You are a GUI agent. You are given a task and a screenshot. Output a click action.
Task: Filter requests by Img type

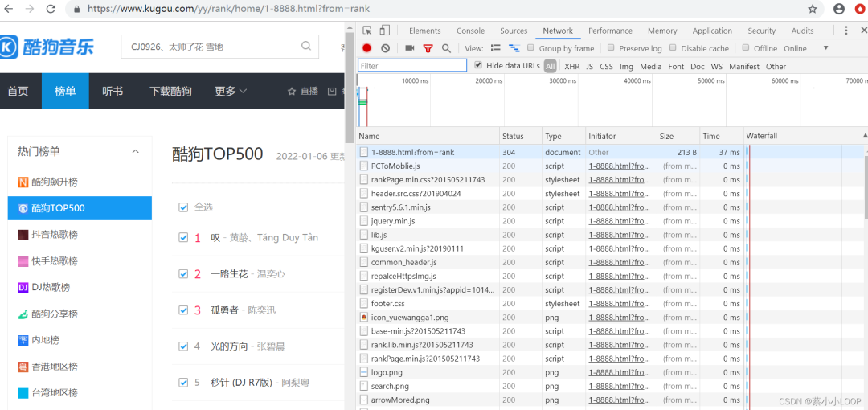coord(626,66)
